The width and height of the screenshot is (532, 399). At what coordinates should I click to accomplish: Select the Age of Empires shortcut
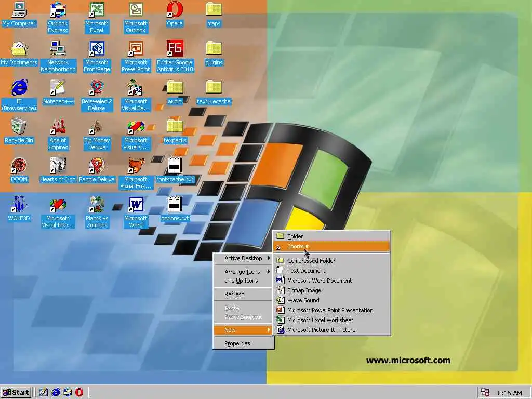[58, 135]
